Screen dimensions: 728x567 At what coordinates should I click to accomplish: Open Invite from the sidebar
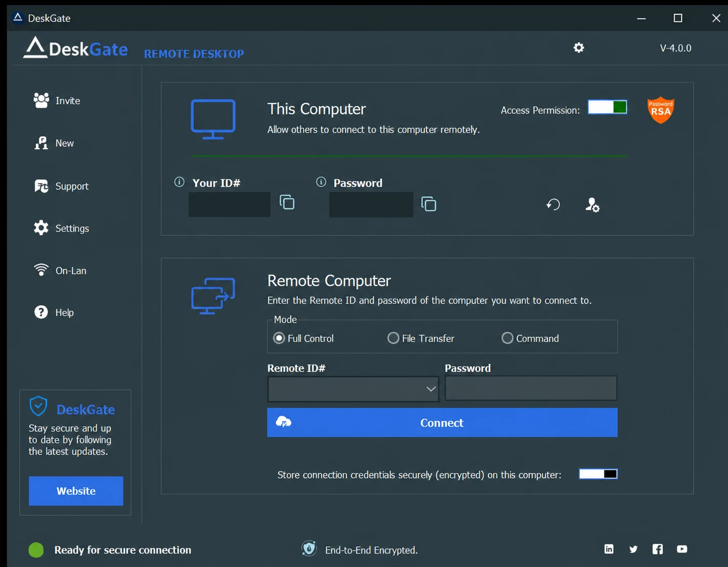[57, 100]
